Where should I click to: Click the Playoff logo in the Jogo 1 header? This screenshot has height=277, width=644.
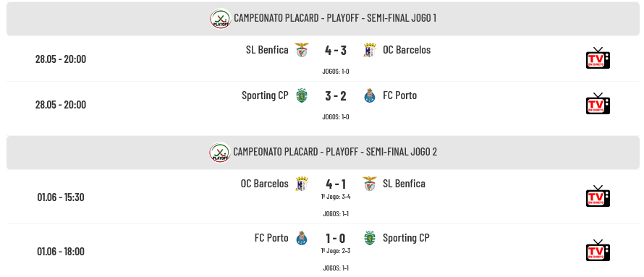[x=221, y=19]
